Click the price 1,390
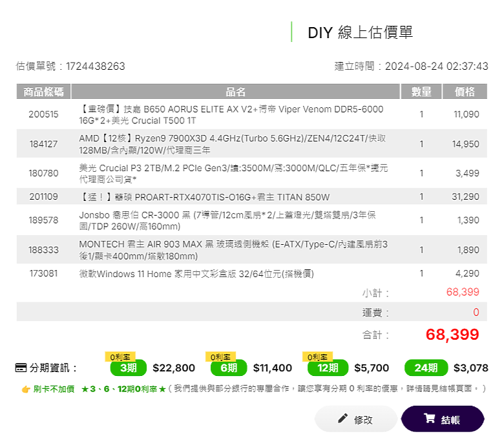Viewport: 504px width, 447px height. click(x=468, y=220)
